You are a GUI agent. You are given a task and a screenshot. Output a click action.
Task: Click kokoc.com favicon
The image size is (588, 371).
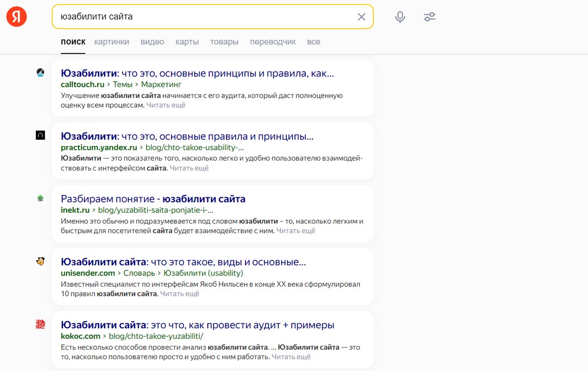coord(40,324)
